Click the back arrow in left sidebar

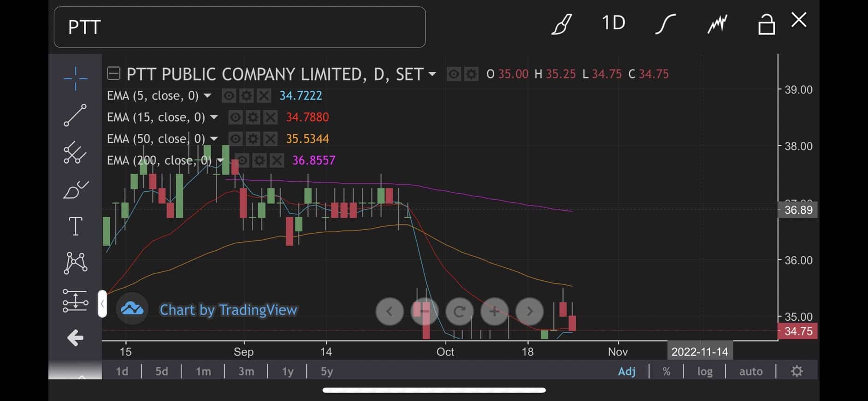(x=75, y=338)
